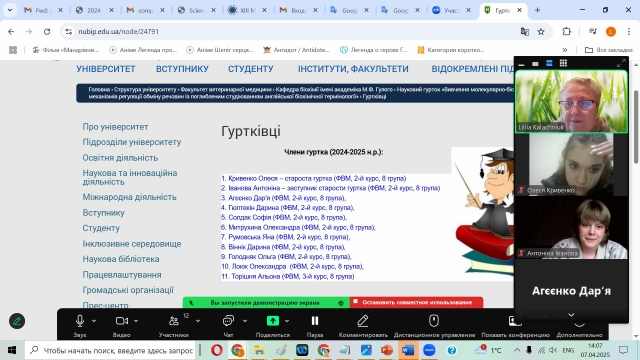Viewport: 640px width, 360px height.
Task: Open the Антидот / Antidote bookmark
Action: tap(296, 50)
